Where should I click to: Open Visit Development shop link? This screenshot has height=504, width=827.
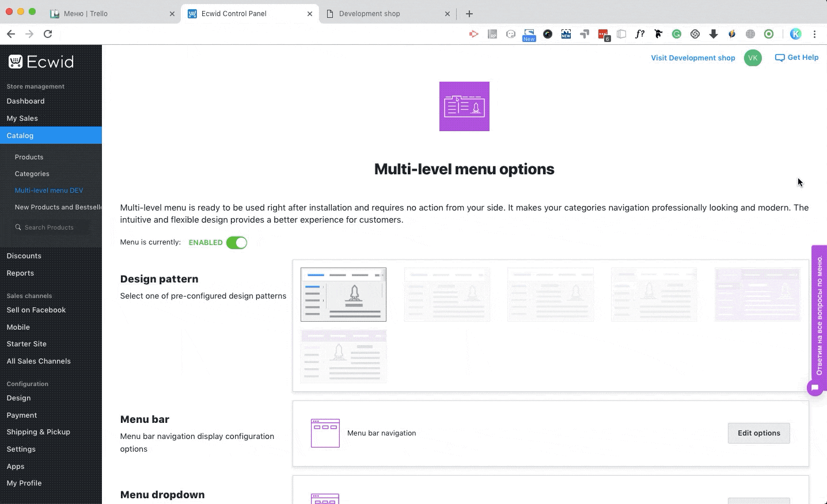pos(693,58)
